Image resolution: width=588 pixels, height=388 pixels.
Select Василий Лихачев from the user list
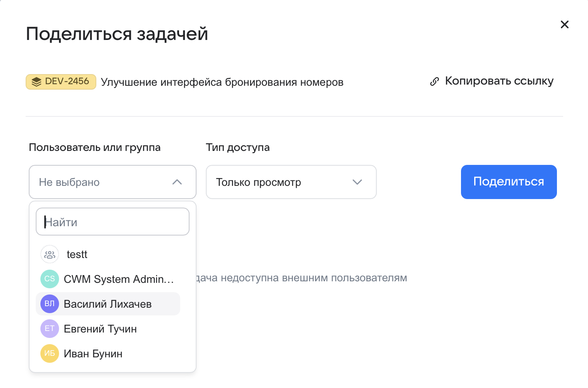click(108, 304)
